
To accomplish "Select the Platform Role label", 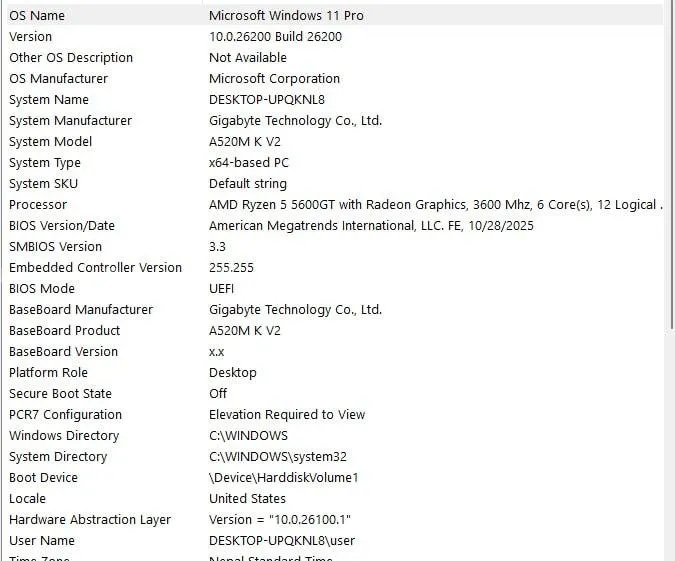I will [48, 373].
